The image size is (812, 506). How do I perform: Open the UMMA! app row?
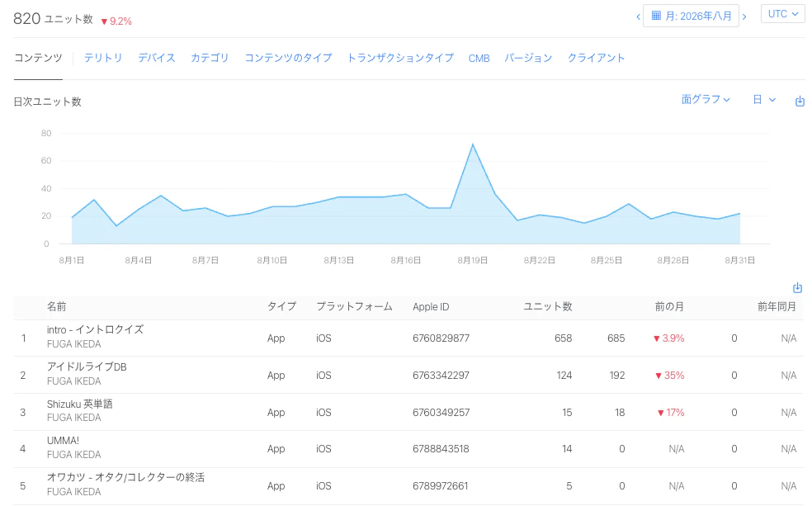tap(408, 449)
